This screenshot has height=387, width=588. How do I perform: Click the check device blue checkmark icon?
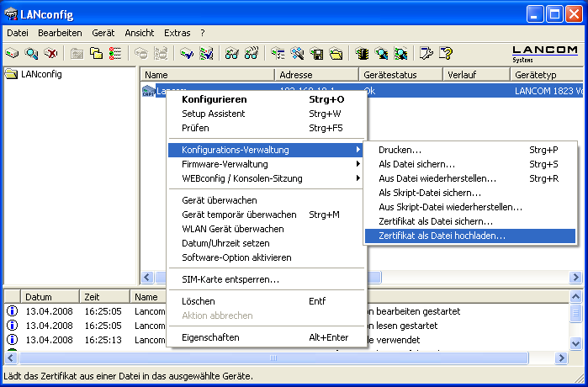[187, 53]
